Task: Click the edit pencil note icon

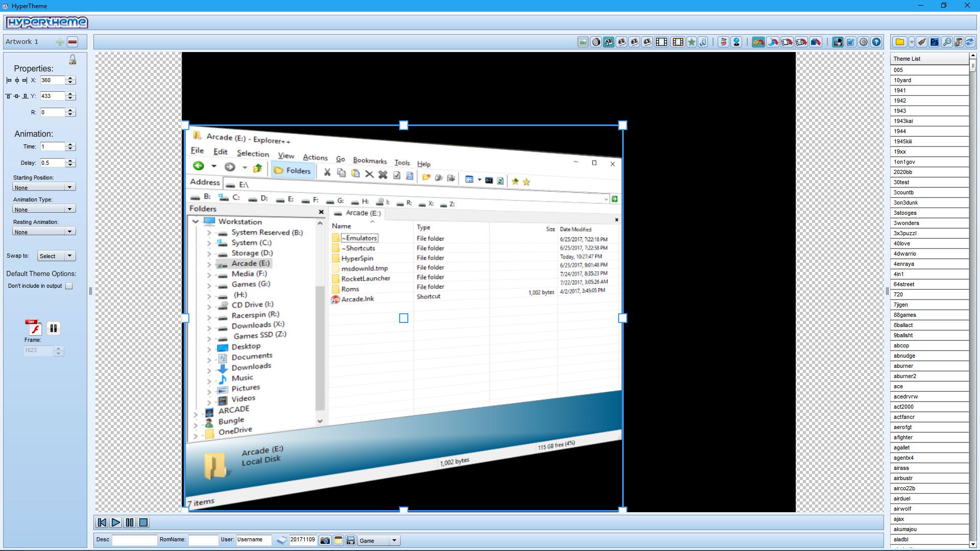Action: coord(850,42)
